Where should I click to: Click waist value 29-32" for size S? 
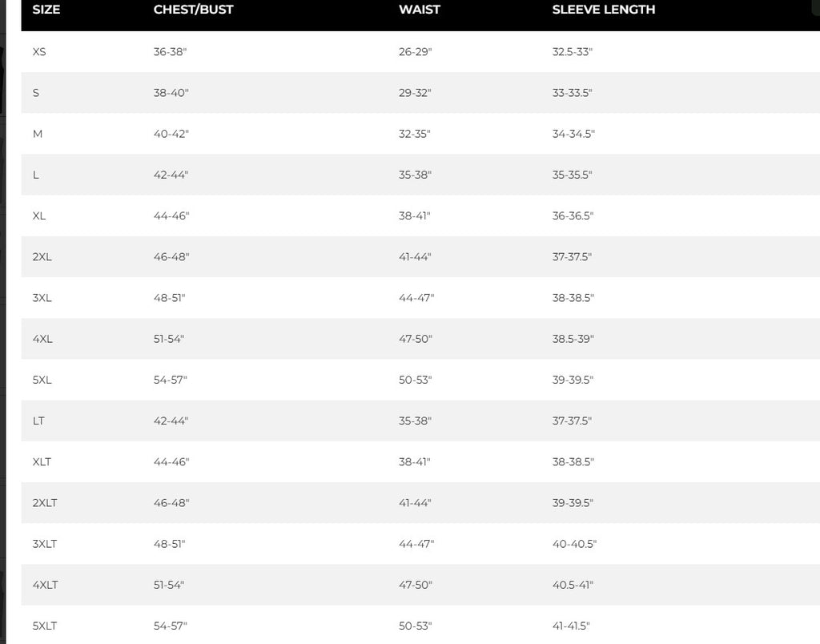coord(415,93)
